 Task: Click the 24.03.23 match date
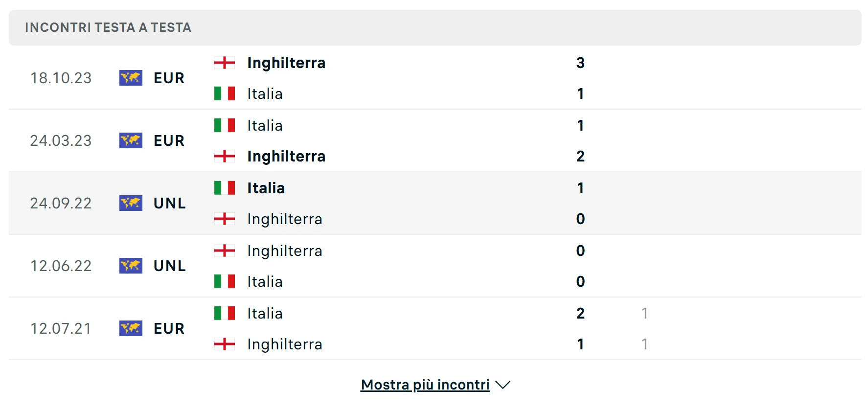point(61,140)
